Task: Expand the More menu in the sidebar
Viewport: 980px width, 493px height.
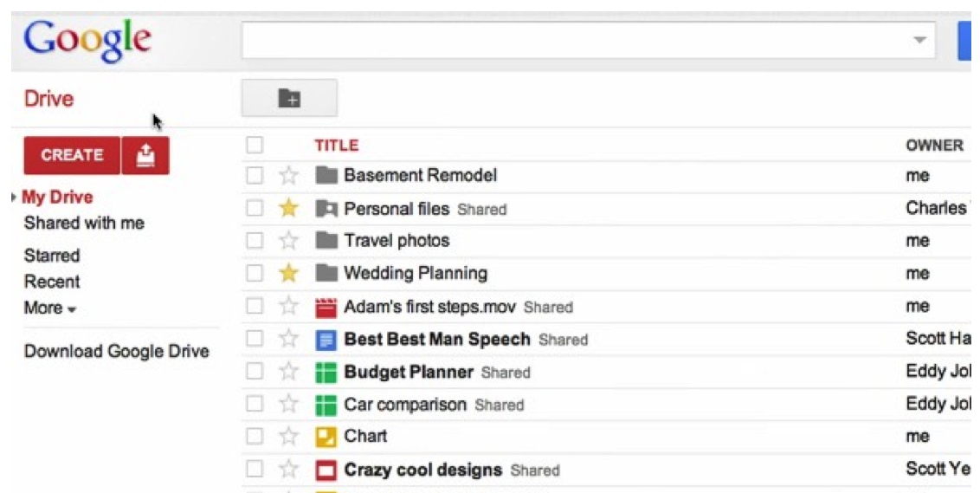Action: click(x=50, y=308)
